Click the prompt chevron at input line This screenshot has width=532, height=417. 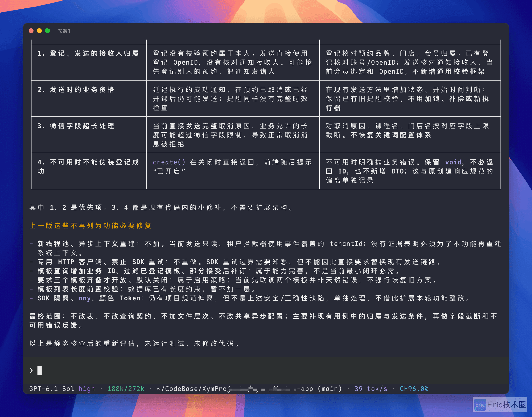[x=31, y=370]
